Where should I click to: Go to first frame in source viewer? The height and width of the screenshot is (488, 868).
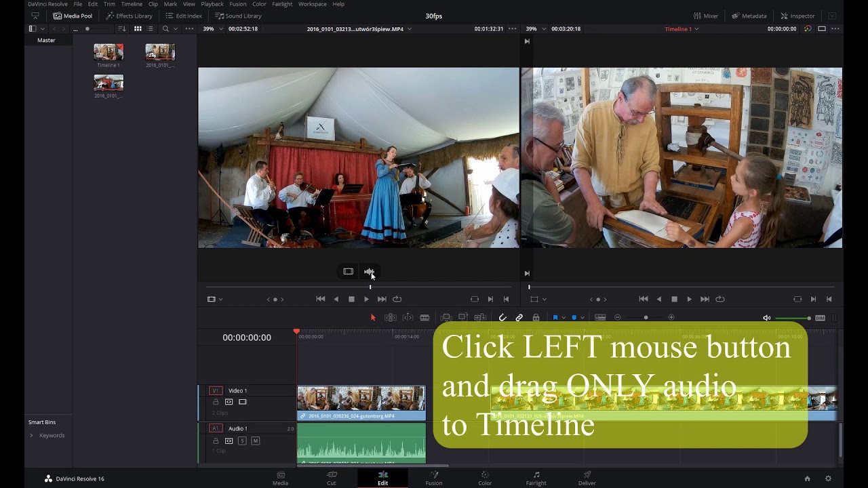(x=320, y=299)
